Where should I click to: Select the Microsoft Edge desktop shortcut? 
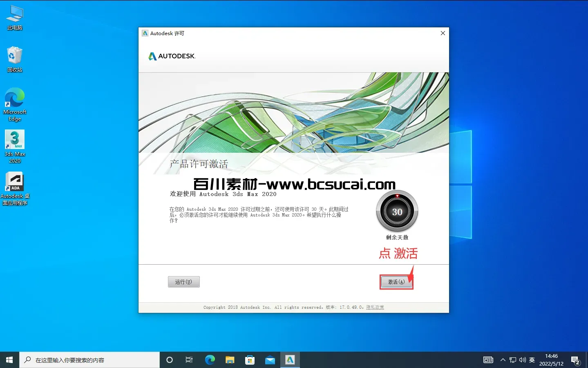tap(15, 105)
